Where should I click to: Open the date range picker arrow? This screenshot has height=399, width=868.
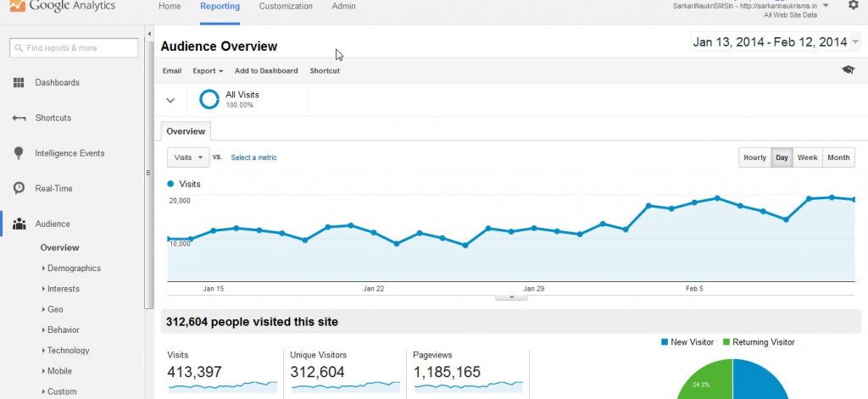point(856,42)
